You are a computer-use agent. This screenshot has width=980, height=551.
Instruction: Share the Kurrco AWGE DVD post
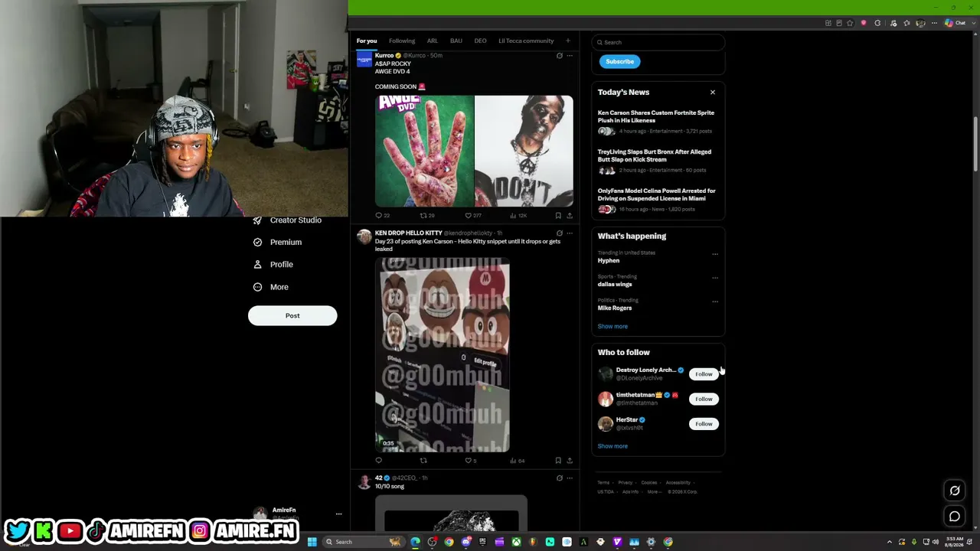click(x=570, y=216)
